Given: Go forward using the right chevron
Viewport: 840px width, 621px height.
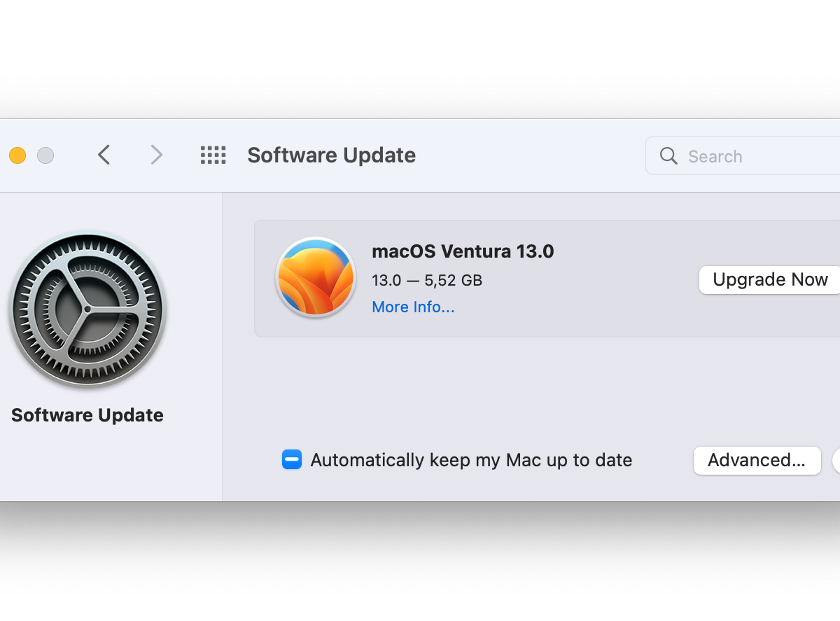Looking at the screenshot, I should coord(156,155).
